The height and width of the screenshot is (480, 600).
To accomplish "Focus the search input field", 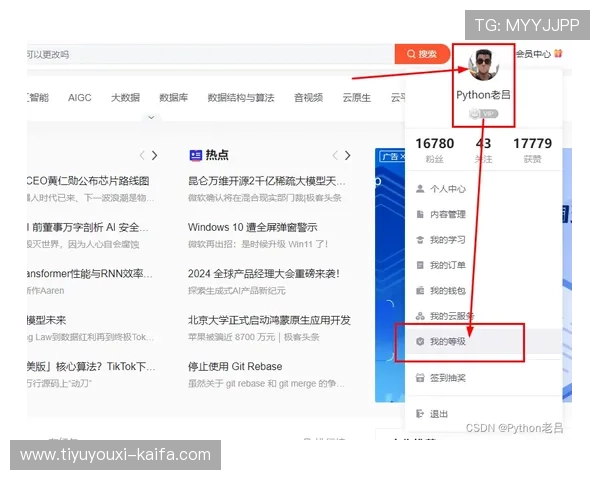I will pos(210,54).
